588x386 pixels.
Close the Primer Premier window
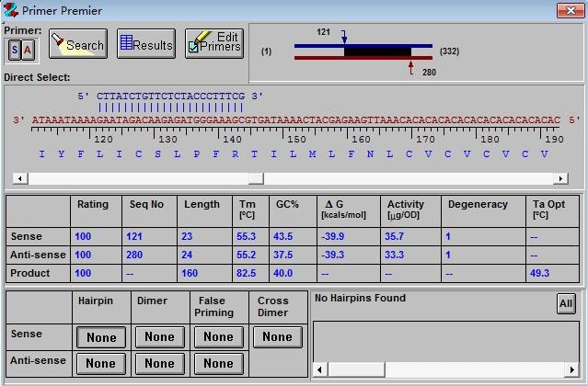[x=570, y=10]
